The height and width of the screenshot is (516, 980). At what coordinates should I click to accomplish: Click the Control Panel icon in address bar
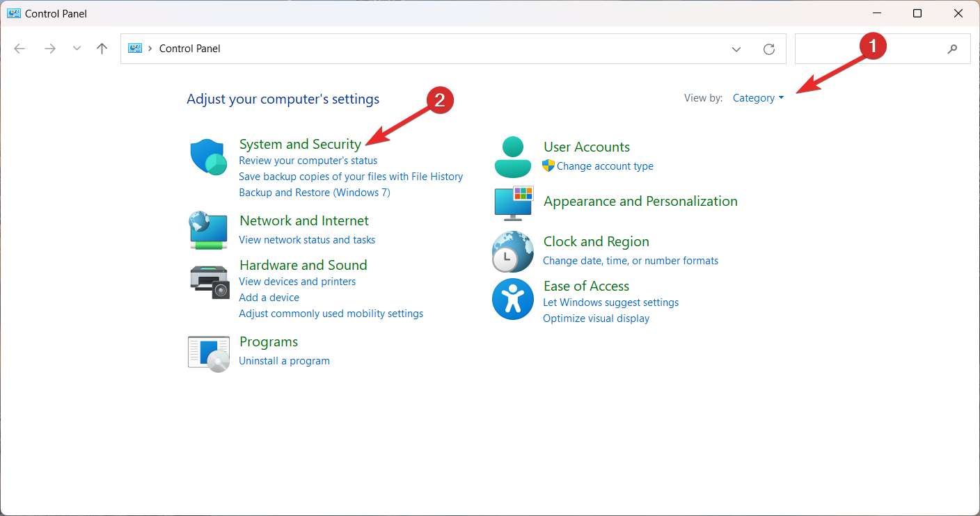coord(135,49)
